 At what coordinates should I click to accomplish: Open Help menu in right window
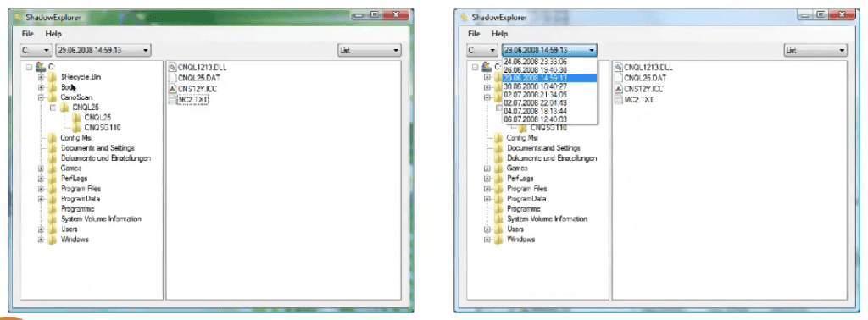500,34
